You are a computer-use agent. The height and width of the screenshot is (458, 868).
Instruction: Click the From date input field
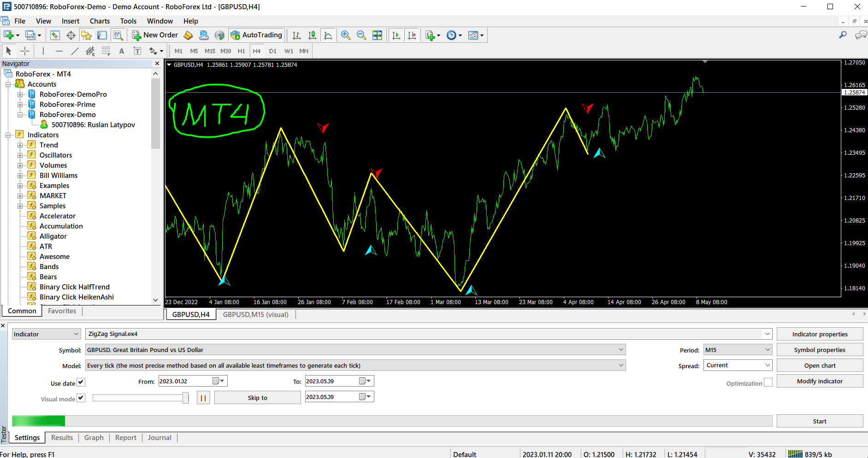point(193,381)
